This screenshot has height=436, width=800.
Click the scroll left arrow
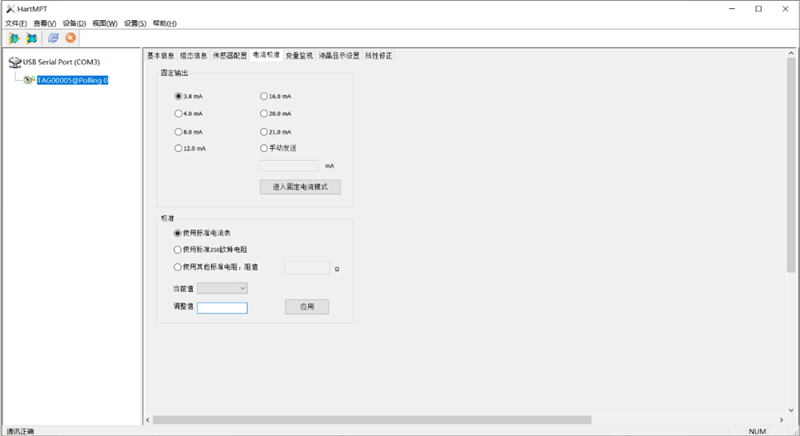tap(148, 420)
